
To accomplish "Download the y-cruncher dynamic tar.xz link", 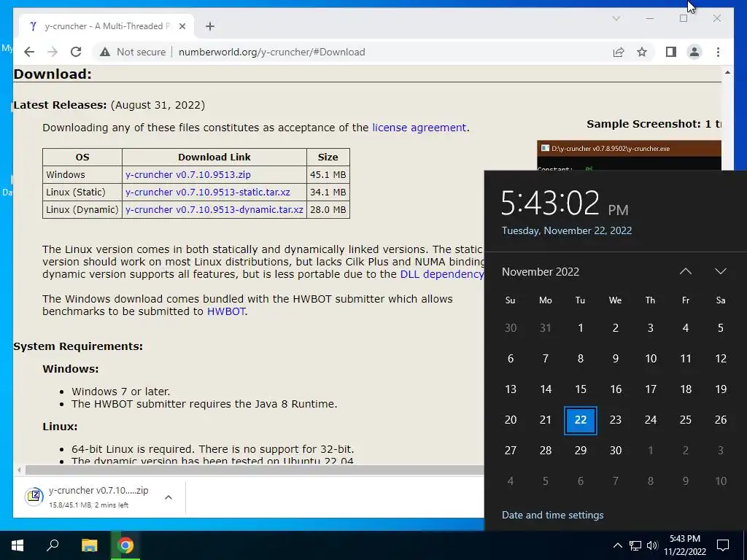I will click(x=214, y=210).
